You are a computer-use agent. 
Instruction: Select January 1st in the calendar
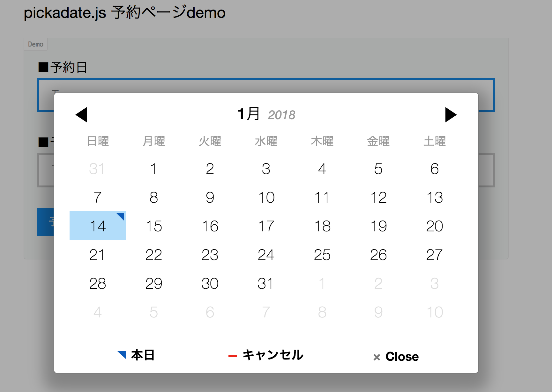[154, 169]
